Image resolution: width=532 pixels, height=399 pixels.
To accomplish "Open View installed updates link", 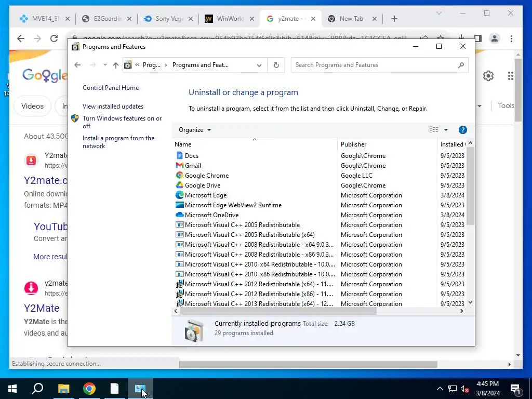I will pyautogui.click(x=113, y=106).
